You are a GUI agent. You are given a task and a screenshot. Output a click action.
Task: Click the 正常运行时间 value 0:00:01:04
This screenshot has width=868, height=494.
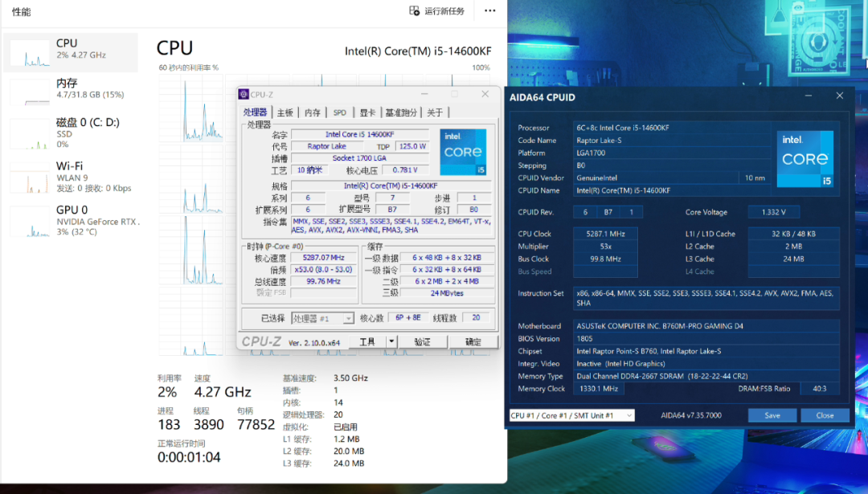point(189,458)
